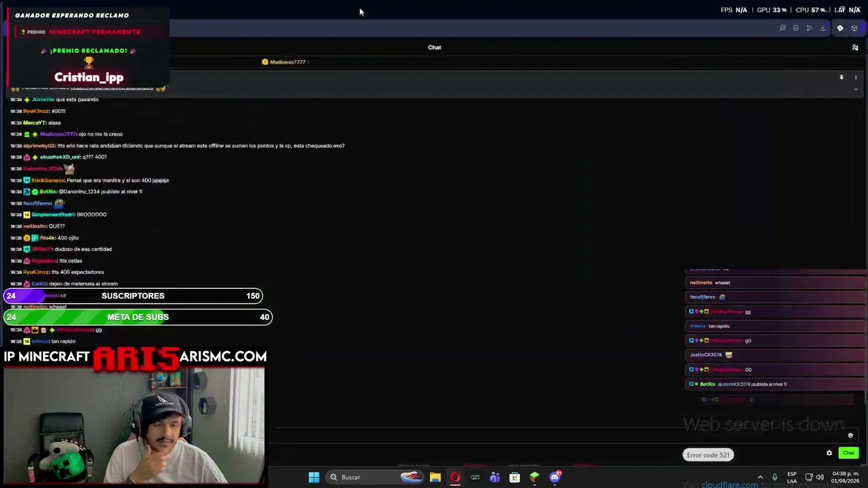Open the network icon in the system tray

click(809, 477)
